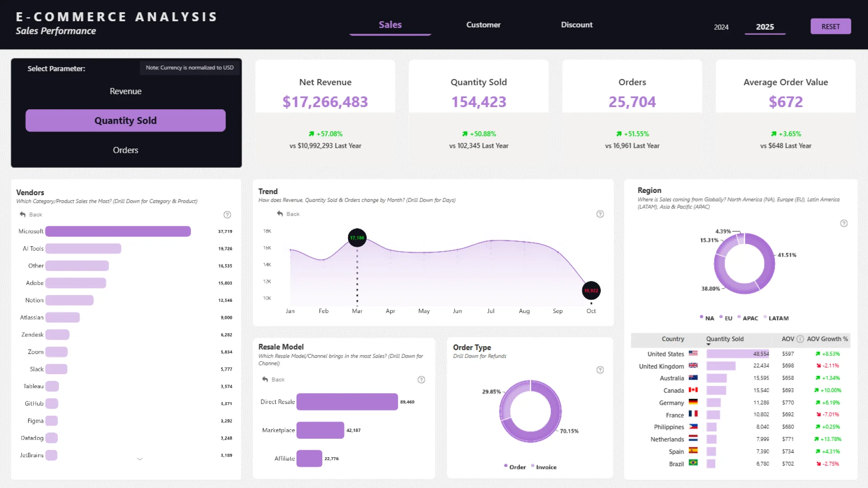868x488 pixels.
Task: Switch to the Customer tab
Action: [483, 25]
